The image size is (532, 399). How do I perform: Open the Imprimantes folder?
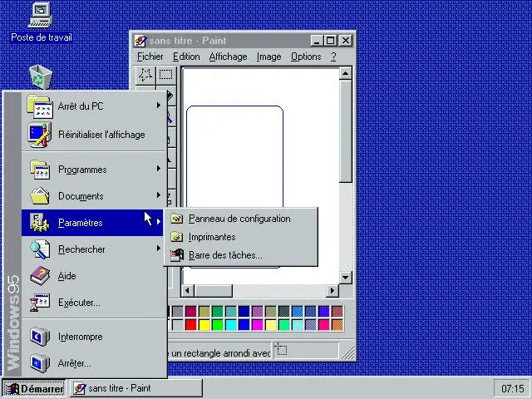[x=240, y=237]
